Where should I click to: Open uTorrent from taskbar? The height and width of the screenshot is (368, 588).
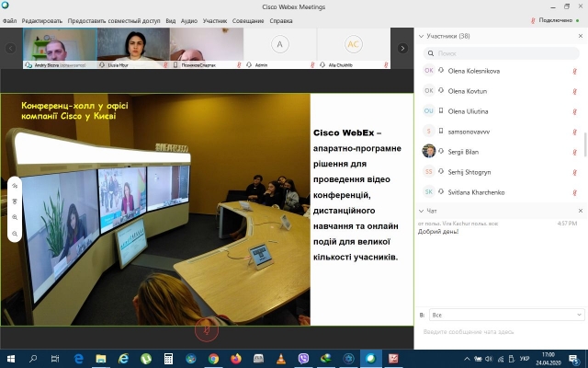coord(146,359)
